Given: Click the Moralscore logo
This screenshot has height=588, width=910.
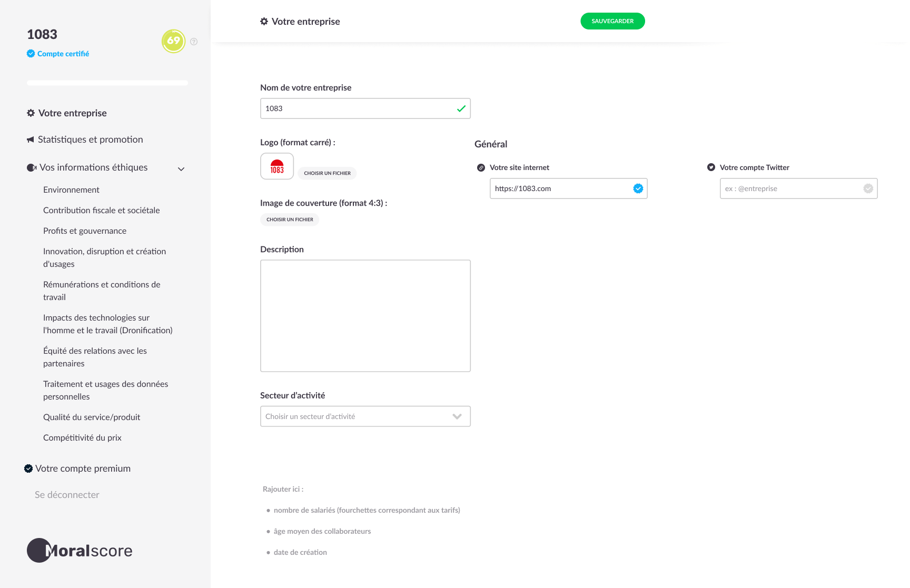Looking at the screenshot, I should pyautogui.click(x=80, y=550).
